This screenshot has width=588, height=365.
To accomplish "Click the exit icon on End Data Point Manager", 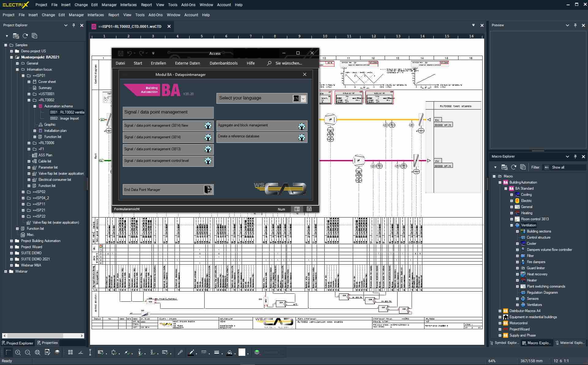I will click(208, 190).
